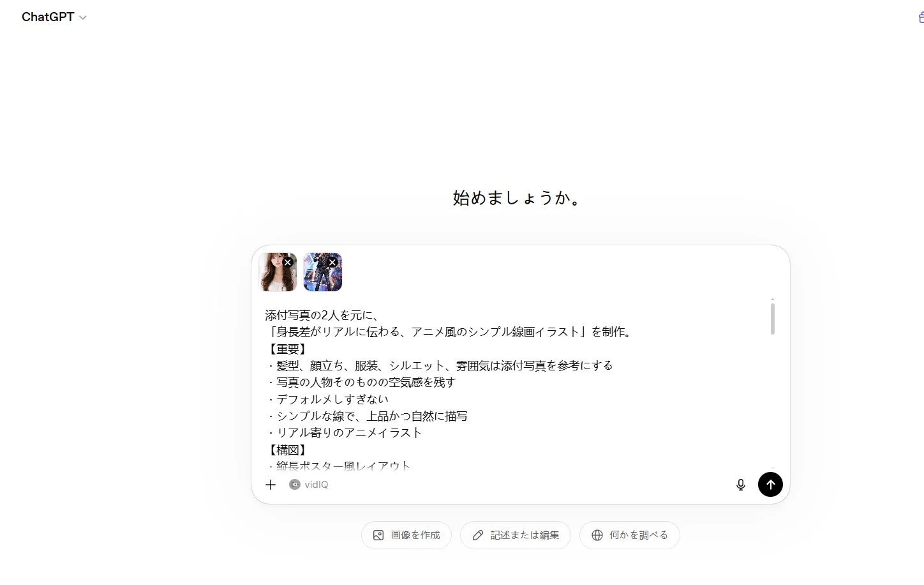Click the line リアル寄りのアニメイラスト
Image resolution: width=924 pixels, height=585 pixels.
(x=345, y=433)
